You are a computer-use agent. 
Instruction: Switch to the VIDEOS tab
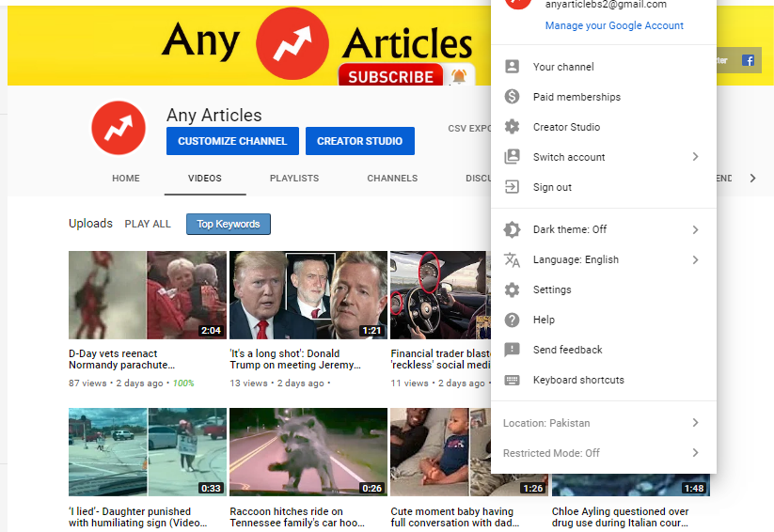[205, 179]
